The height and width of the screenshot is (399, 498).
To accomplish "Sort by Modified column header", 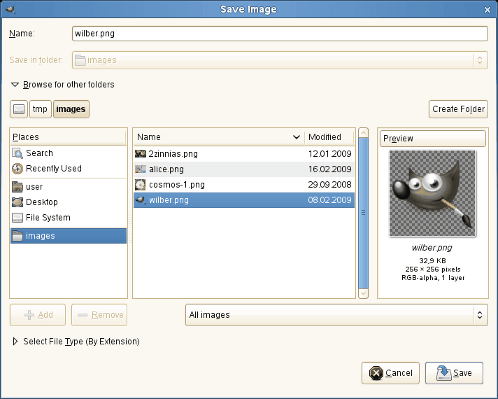I will pyautogui.click(x=329, y=137).
